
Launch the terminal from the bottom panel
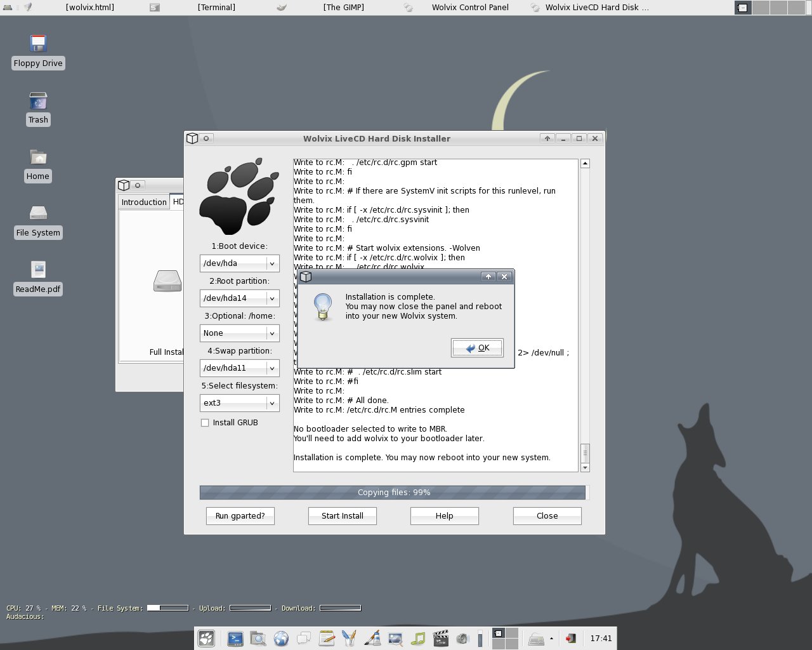coord(235,639)
